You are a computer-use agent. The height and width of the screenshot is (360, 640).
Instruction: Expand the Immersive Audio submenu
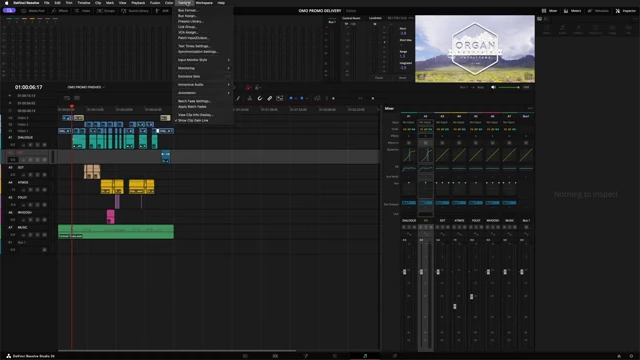pos(203,84)
